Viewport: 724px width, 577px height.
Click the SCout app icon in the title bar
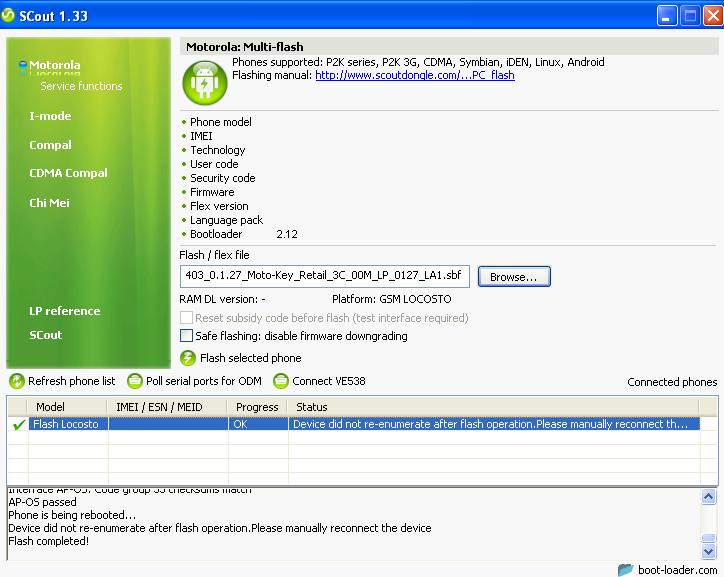tap(8, 15)
